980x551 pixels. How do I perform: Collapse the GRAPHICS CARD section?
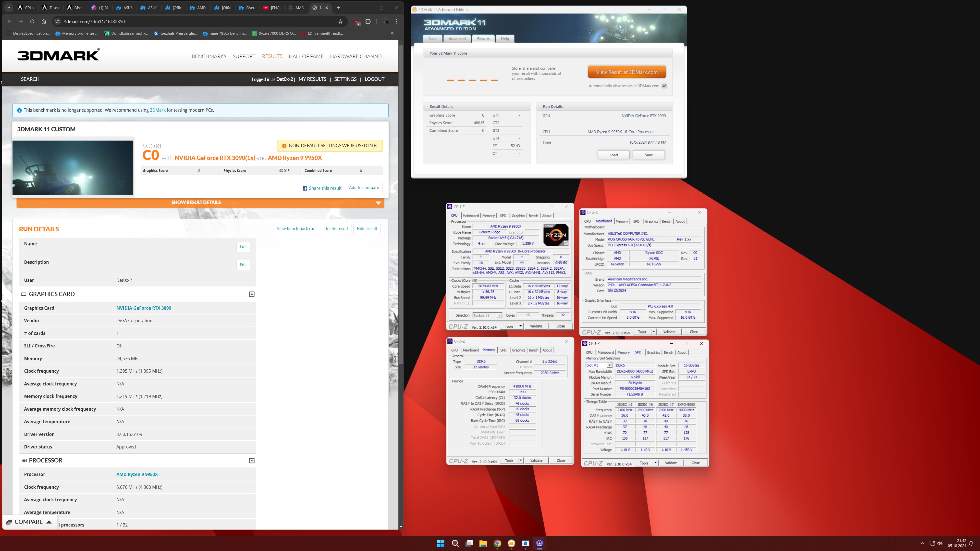coord(251,294)
